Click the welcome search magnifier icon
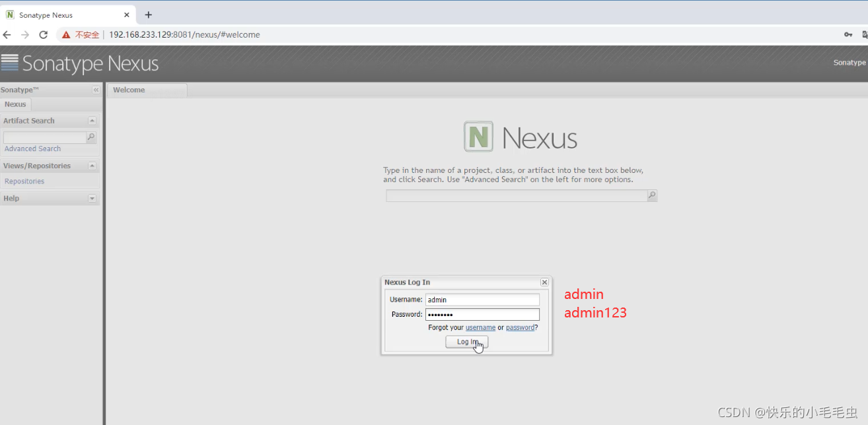Screen dimensions: 868x425 click(652, 196)
